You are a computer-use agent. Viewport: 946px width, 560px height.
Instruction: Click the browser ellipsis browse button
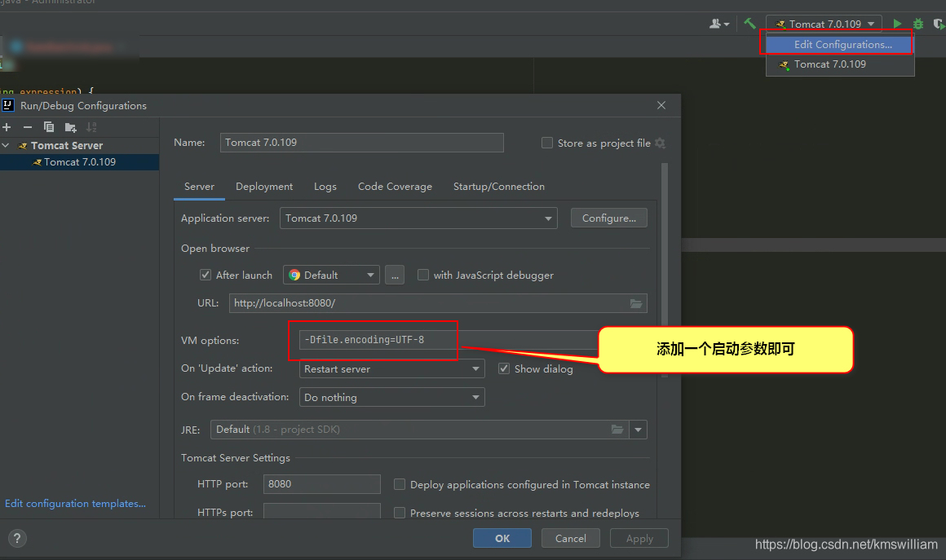(x=395, y=276)
